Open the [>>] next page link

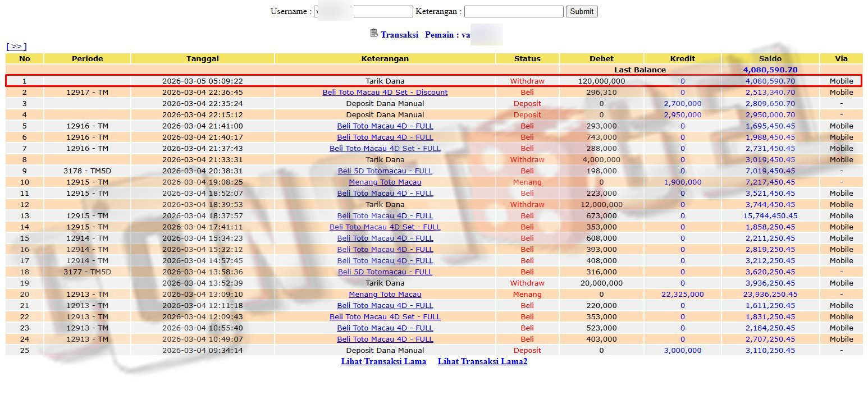[16, 47]
